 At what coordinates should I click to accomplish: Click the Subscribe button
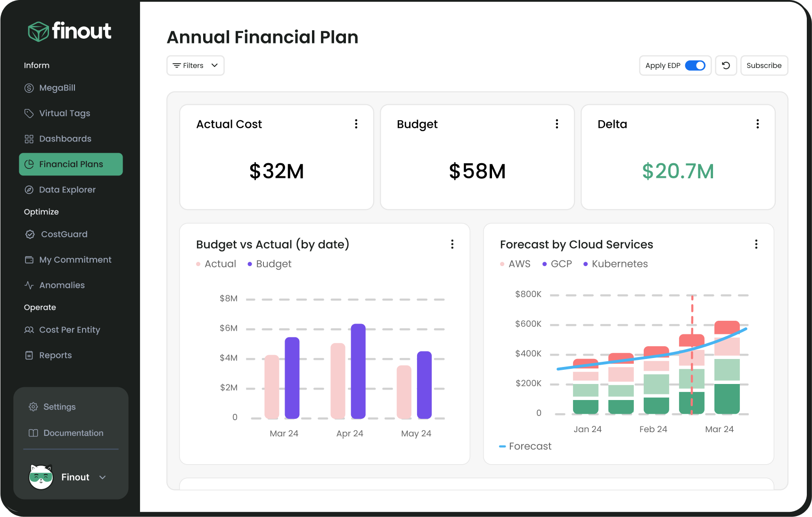[763, 66]
